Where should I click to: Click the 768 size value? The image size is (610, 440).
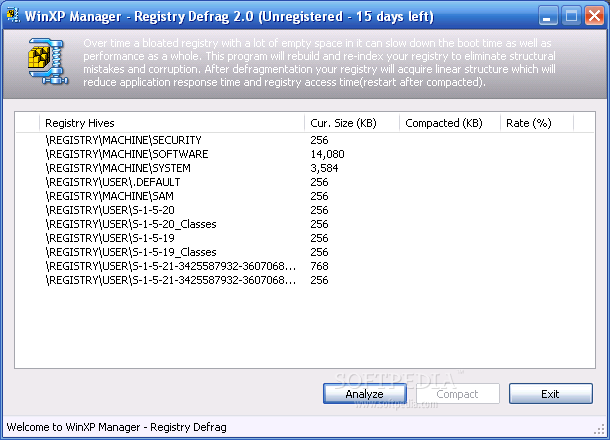click(x=319, y=266)
